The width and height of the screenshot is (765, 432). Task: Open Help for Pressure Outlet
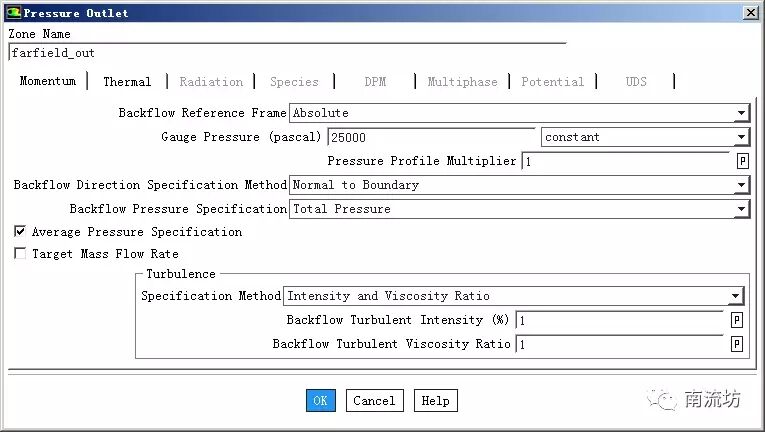[x=435, y=401]
